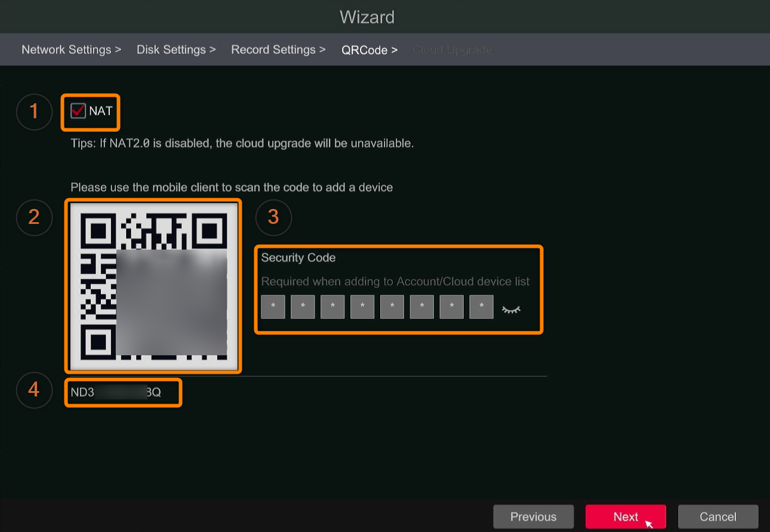Click the "Security Code" label

298,258
